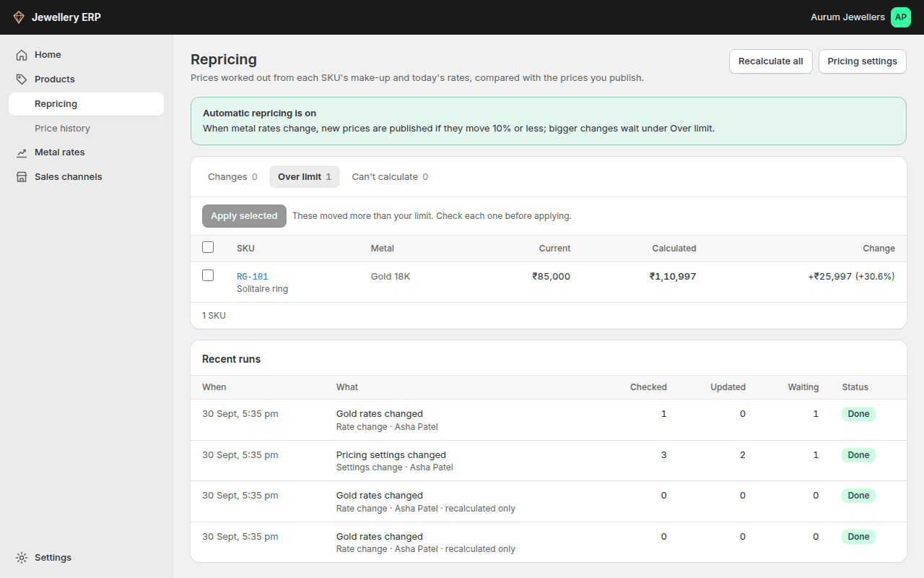924x578 pixels.
Task: Click the Recent runs heading
Action: 231,359
